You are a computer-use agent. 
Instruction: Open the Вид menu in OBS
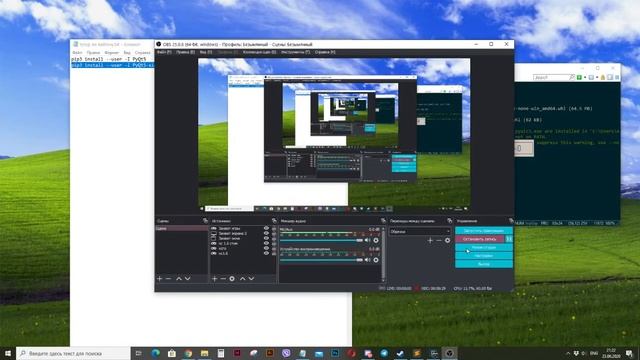206,52
